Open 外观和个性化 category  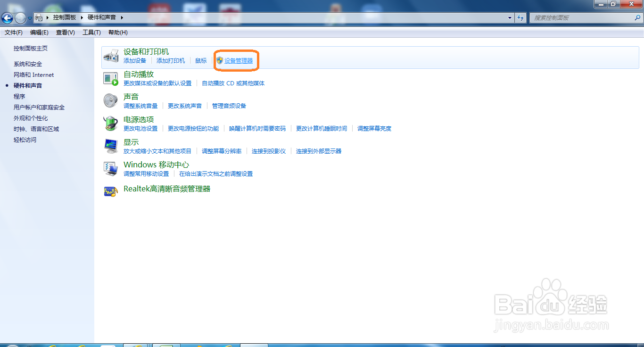(x=31, y=118)
